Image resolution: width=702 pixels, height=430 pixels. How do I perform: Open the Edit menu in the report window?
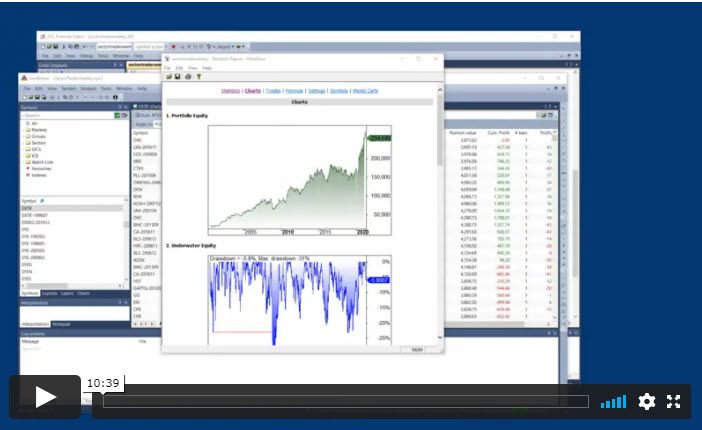point(179,68)
